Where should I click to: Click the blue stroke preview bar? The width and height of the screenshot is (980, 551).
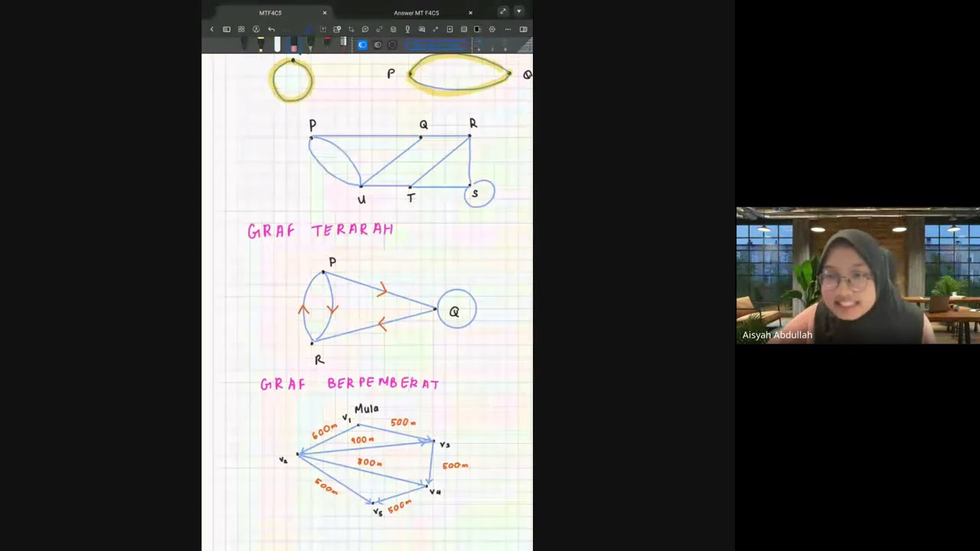[436, 45]
